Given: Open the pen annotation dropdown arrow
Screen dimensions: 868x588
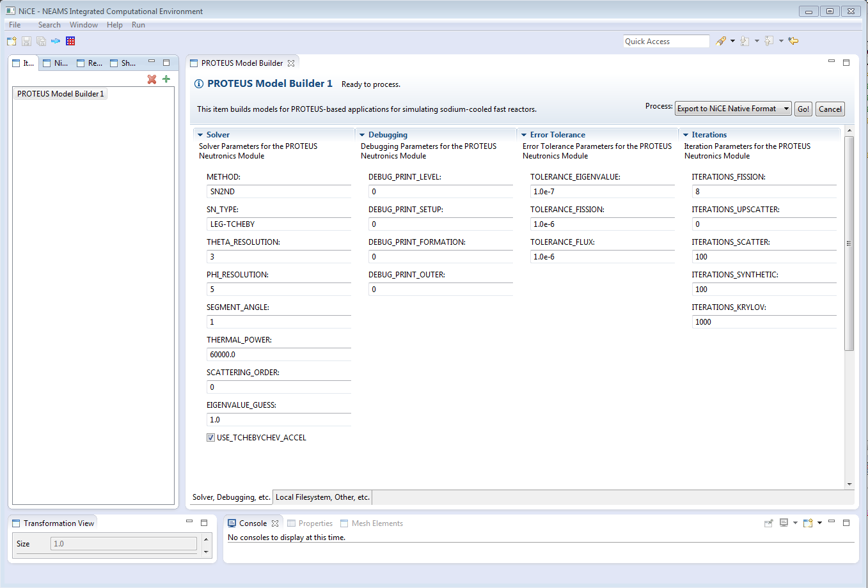Looking at the screenshot, I should click(x=732, y=41).
